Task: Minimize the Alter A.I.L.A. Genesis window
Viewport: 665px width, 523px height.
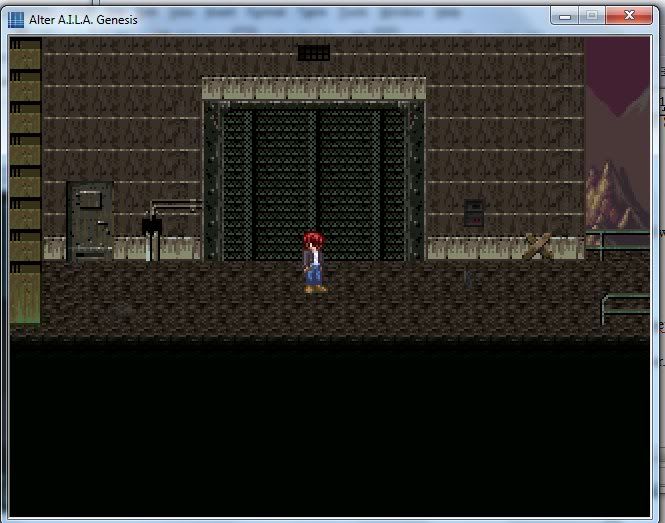Action: (x=564, y=16)
